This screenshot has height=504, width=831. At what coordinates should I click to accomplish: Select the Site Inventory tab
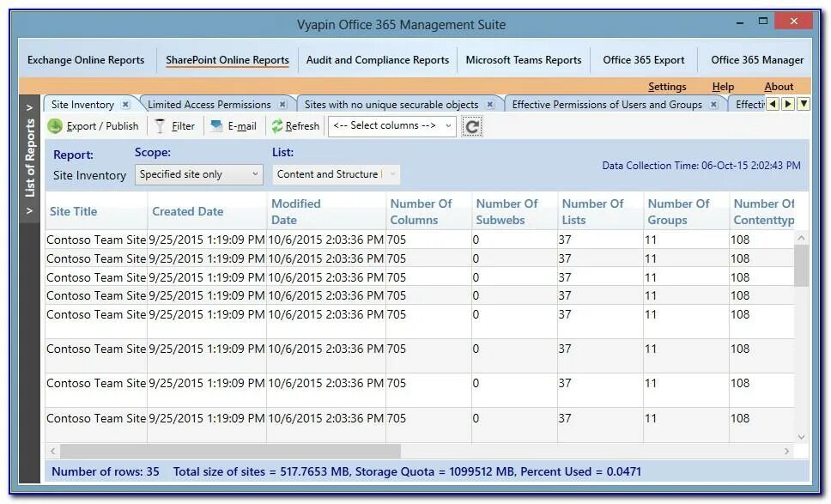[82, 105]
